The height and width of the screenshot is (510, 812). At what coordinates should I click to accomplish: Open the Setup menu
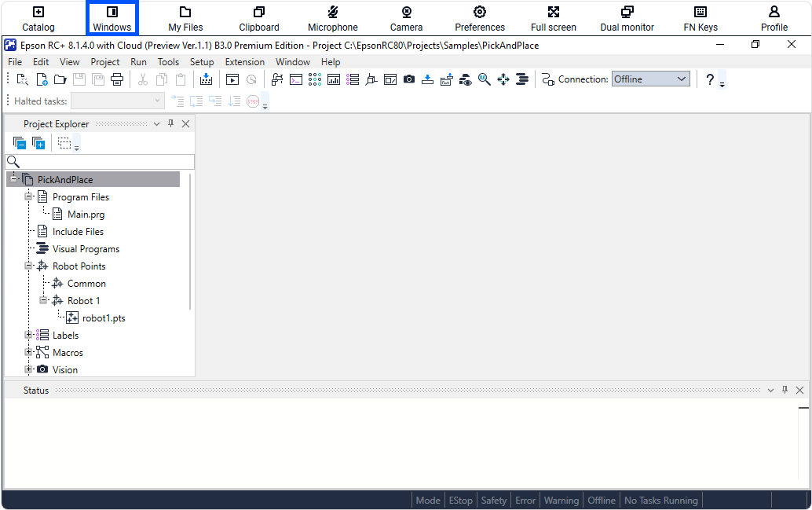click(202, 62)
